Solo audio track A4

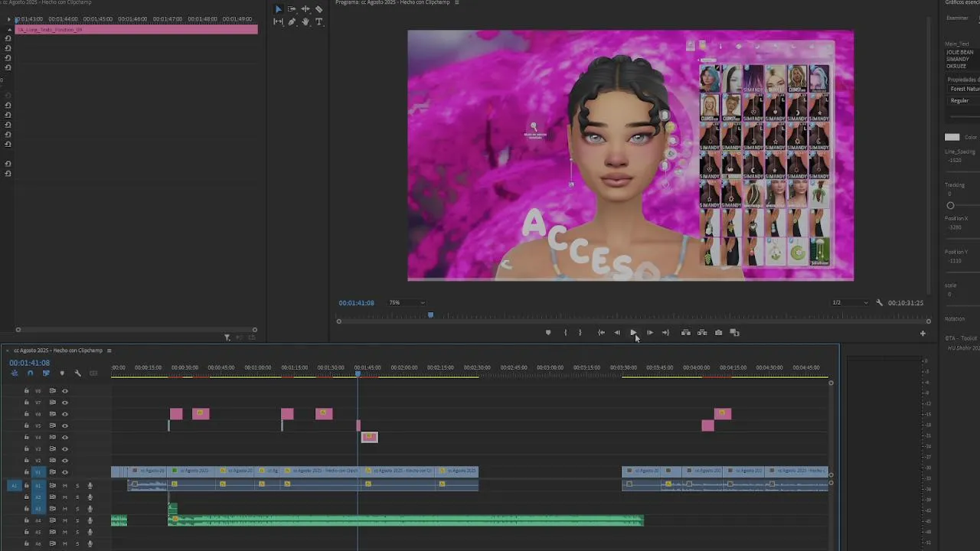click(x=77, y=520)
